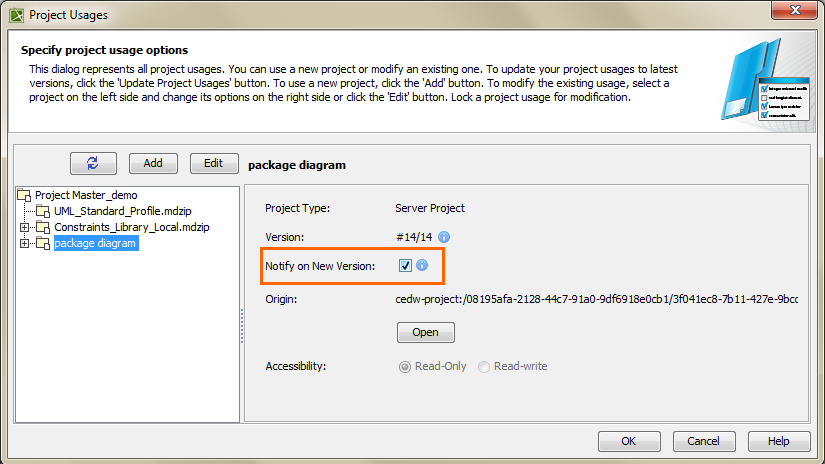825x464 pixels.
Task: Click the info icon next to Version
Action: coord(444,237)
